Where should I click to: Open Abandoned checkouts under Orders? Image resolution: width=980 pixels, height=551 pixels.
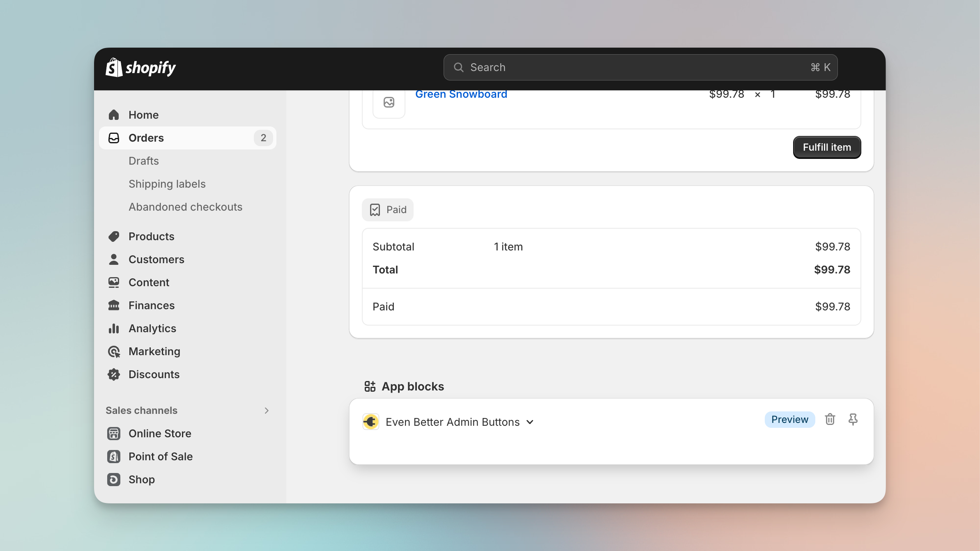pos(186,207)
